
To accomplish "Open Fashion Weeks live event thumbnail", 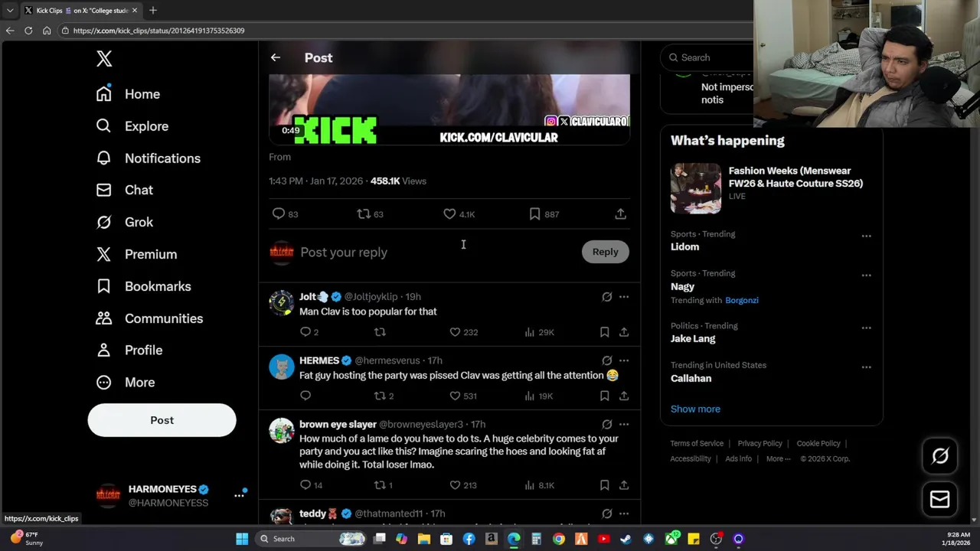I will pos(696,188).
